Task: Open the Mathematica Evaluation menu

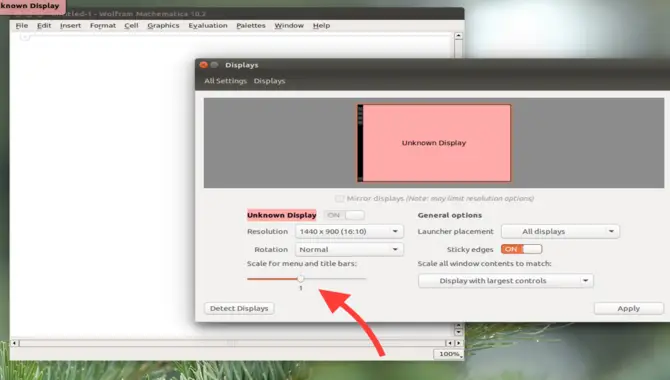Action: [x=208, y=26]
